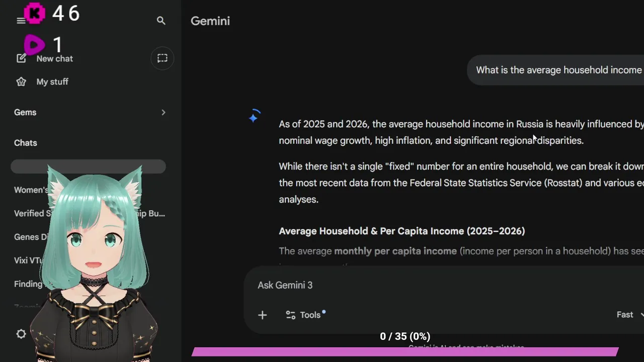Screen dimensions: 644x362
Task: Click the New chat pencil icon
Action: (21, 58)
